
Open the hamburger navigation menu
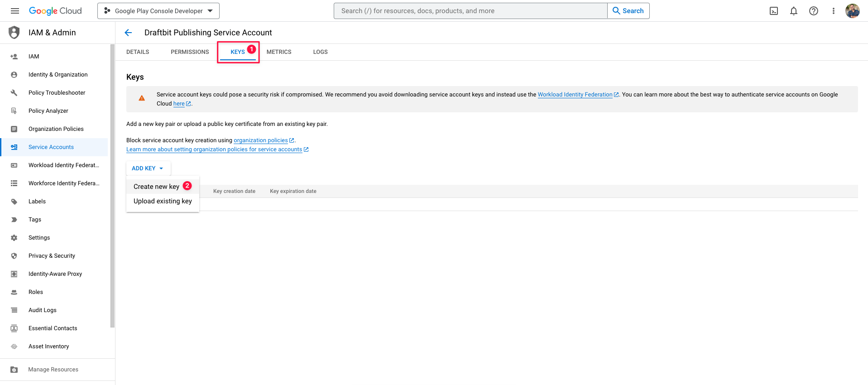(15, 11)
